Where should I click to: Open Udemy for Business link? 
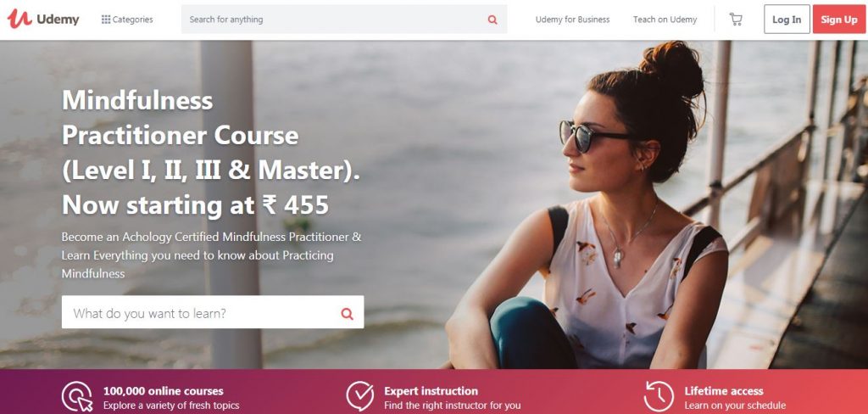[572, 20]
